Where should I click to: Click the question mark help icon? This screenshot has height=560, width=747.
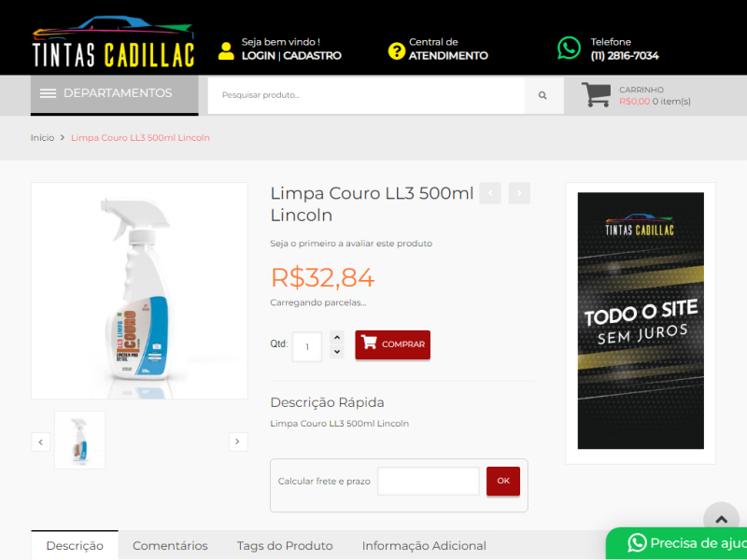396,51
